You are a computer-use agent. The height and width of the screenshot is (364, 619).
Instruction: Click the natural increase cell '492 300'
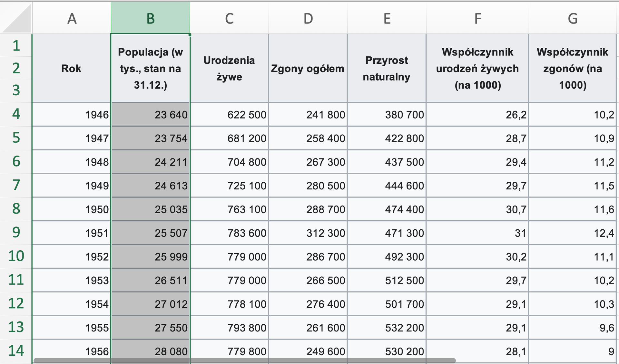(387, 256)
